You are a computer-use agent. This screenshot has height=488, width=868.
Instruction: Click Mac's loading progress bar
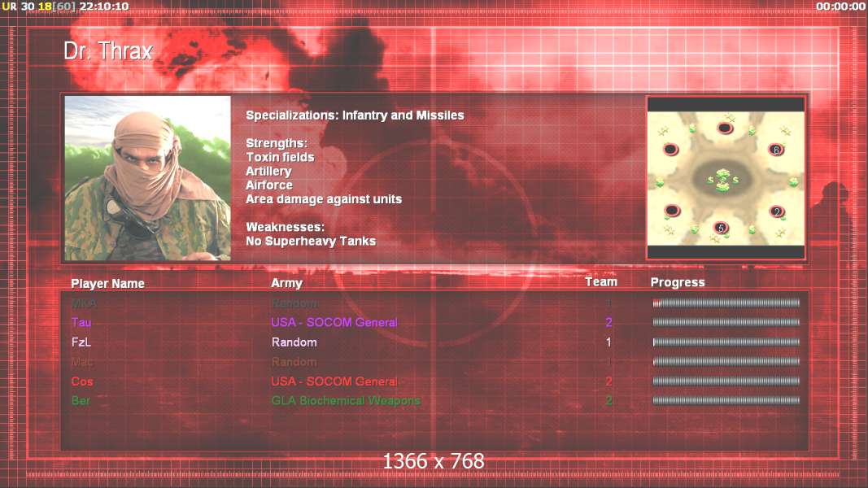pyautogui.click(x=726, y=361)
